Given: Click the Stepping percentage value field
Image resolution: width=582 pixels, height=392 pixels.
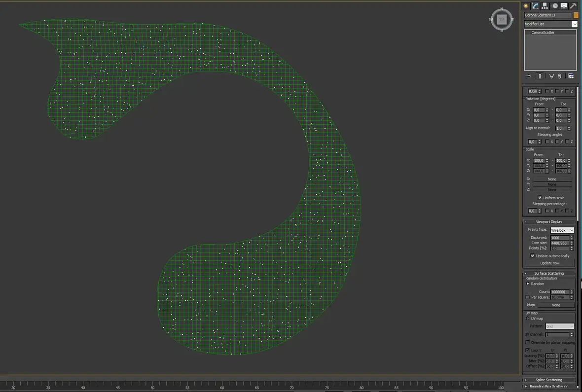Looking at the screenshot, I should click(x=532, y=211).
